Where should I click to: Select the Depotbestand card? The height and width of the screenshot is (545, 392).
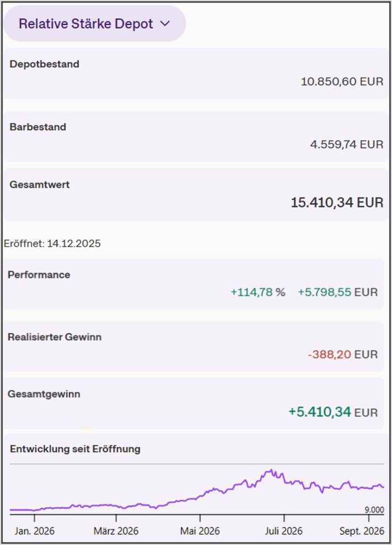click(x=196, y=73)
